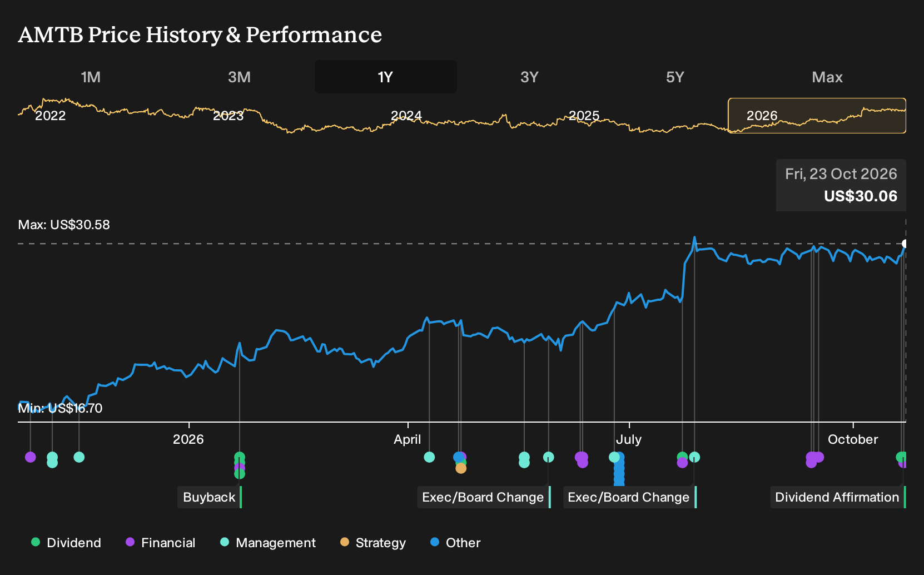Toggle the Other legend filter
Image resolution: width=924 pixels, height=575 pixels.
(455, 543)
